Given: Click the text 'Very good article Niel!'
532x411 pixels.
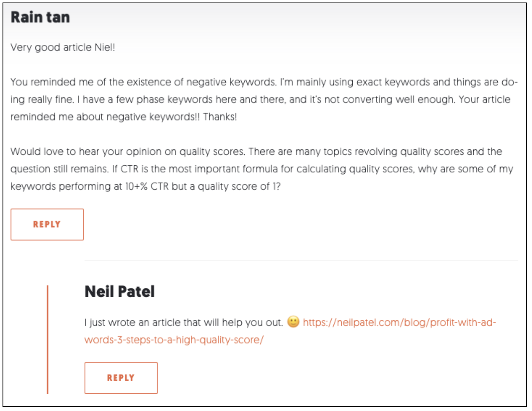Looking at the screenshot, I should point(63,47).
